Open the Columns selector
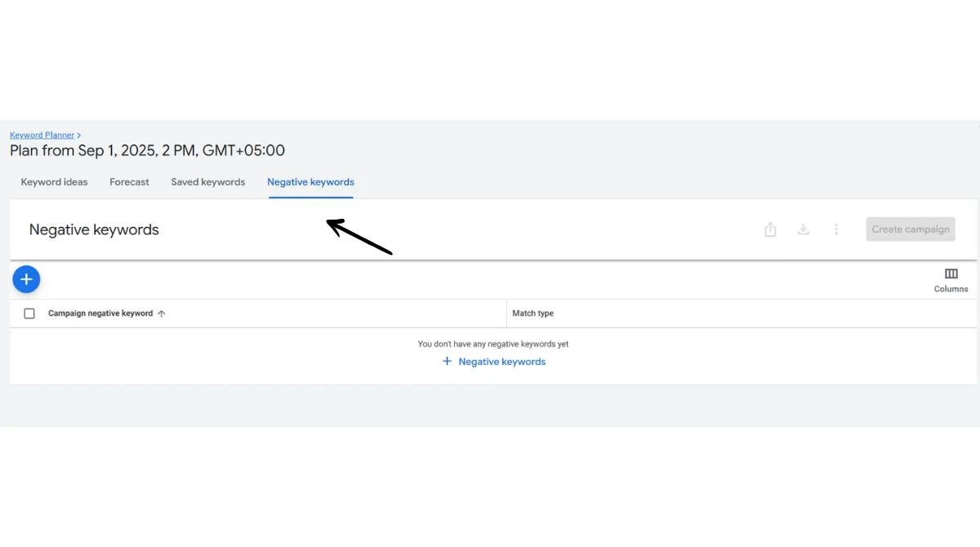The height and width of the screenshot is (547, 980). pyautogui.click(x=951, y=280)
